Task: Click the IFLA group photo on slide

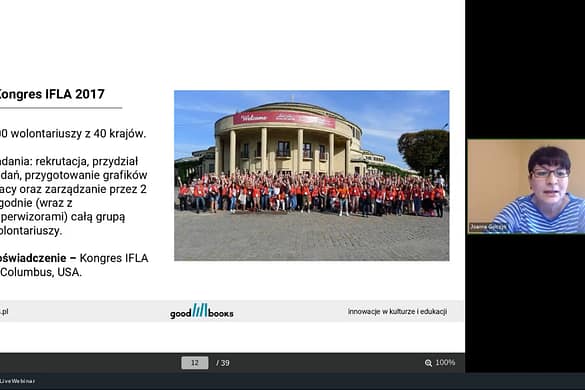Action: (x=312, y=175)
